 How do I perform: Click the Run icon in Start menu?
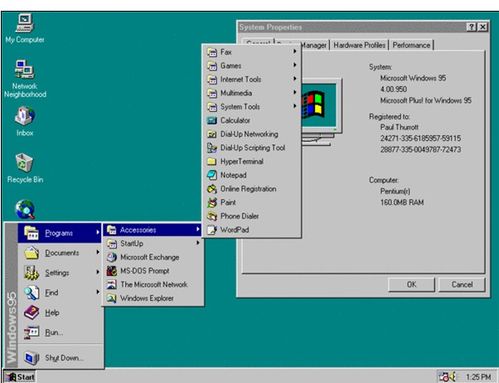[x=32, y=333]
